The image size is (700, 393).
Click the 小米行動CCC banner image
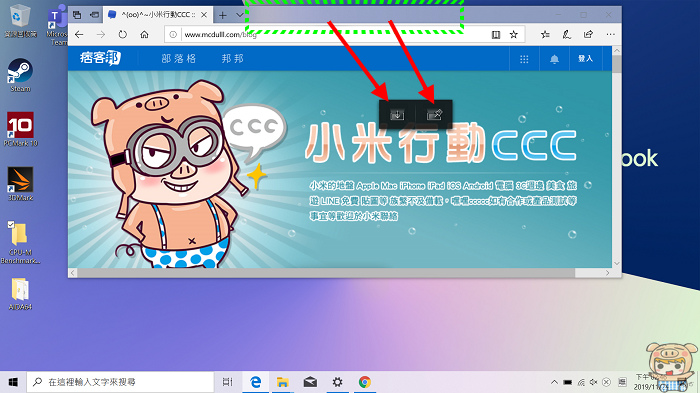click(340, 170)
